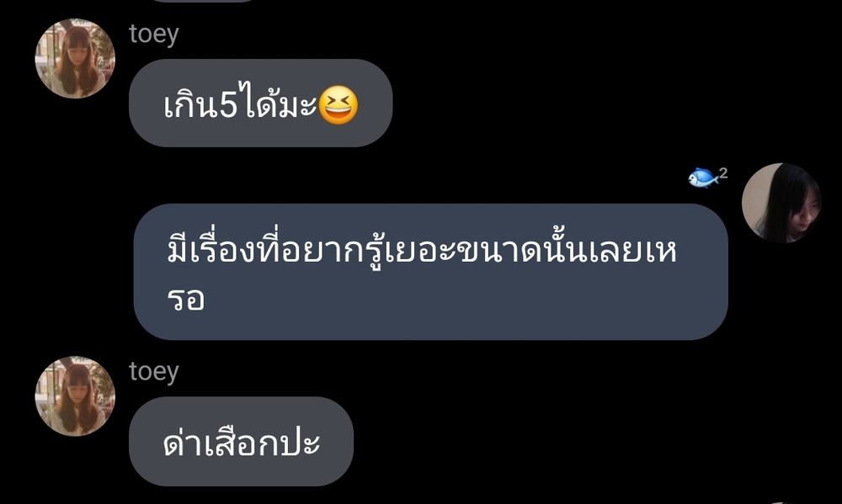Select the "เกิน5ได้มะ" message bubble

[x=260, y=103]
